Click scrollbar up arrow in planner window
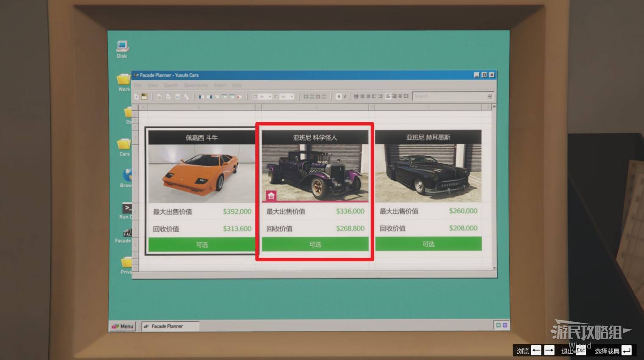Image resolution: width=644 pixels, height=360 pixels. [x=494, y=106]
